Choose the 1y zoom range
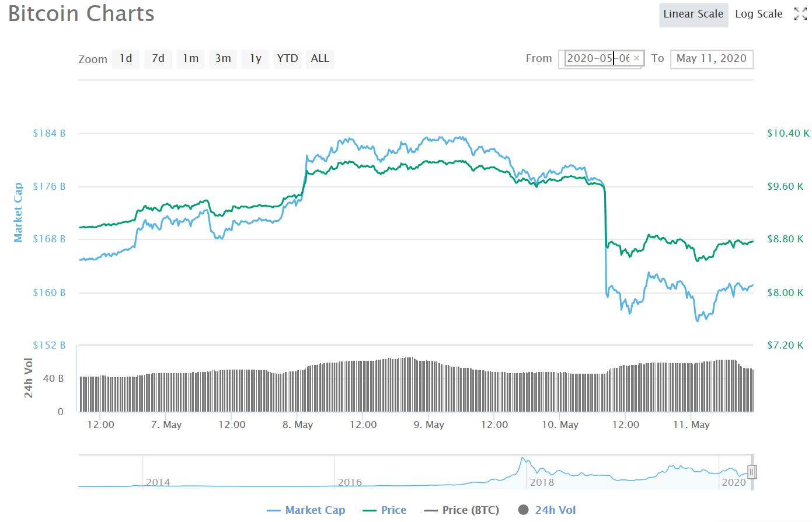The image size is (812, 522). coord(255,58)
